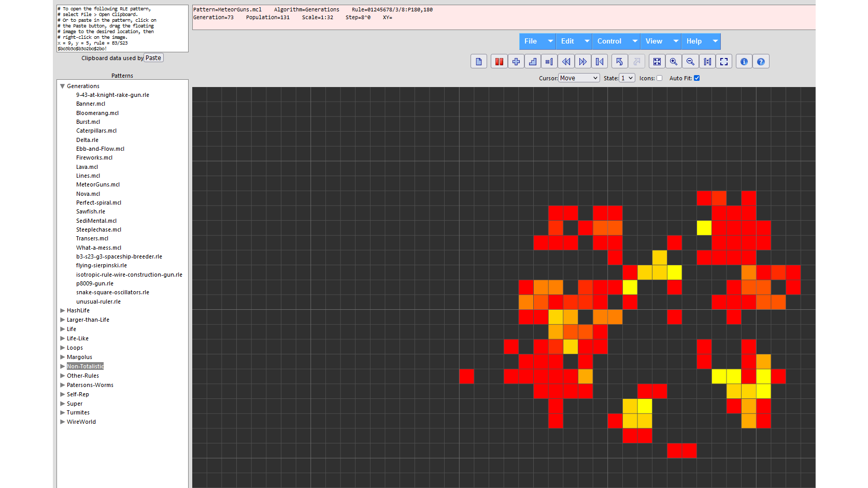Load the Steeplechase.mcl pattern

coord(98,230)
